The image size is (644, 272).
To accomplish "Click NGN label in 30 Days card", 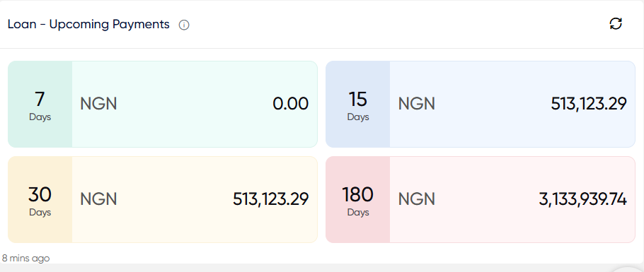I will (x=98, y=199).
